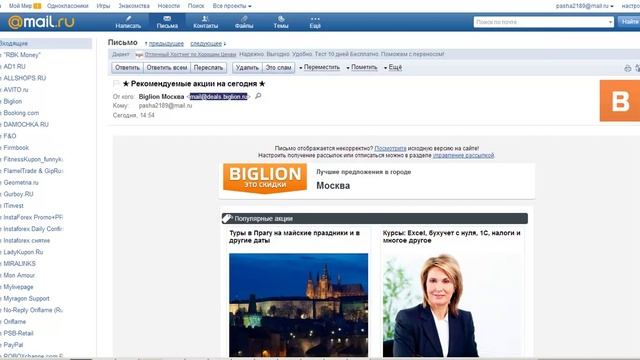Select the Booking.com folder
The width and height of the screenshot is (640, 360).
coord(21,113)
